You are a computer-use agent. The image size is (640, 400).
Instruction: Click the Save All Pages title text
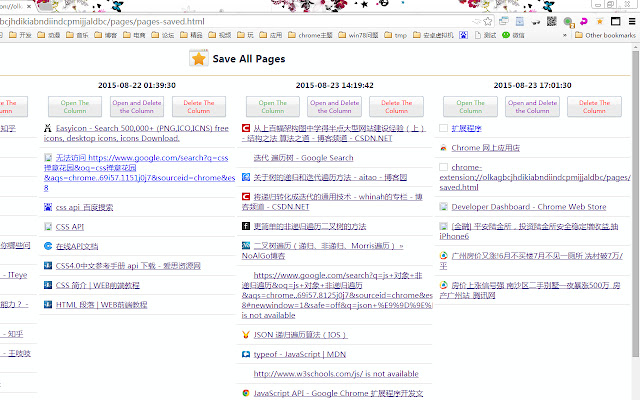249,59
